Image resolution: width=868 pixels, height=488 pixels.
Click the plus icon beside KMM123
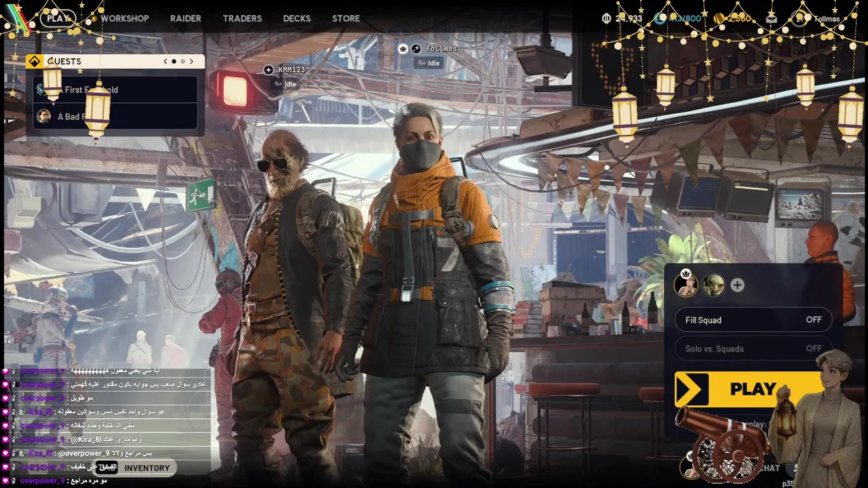(x=269, y=70)
